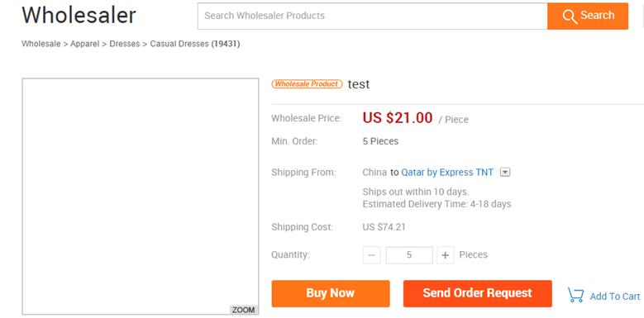Viewport: 644px width, 318px height.
Task: Click the main product image area
Action: coord(141,197)
